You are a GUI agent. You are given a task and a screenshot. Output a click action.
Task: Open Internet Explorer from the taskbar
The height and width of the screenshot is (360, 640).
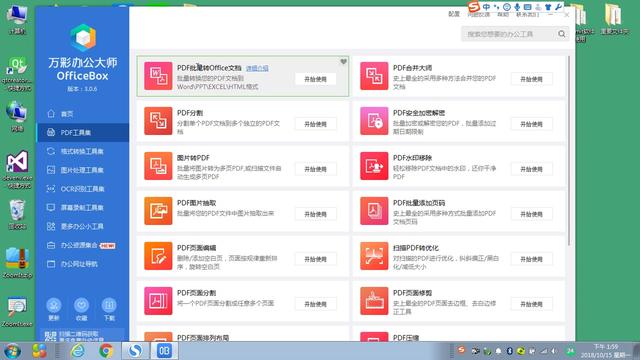(78, 351)
